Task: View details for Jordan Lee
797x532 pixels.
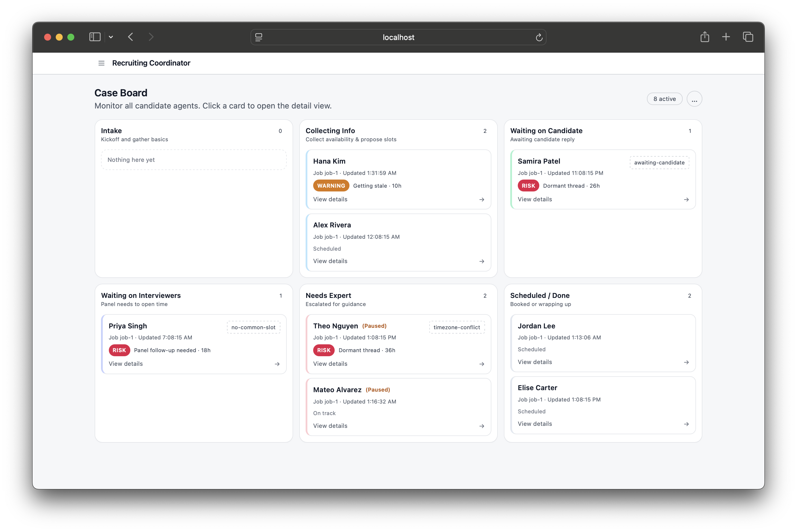Action: pyautogui.click(x=535, y=362)
